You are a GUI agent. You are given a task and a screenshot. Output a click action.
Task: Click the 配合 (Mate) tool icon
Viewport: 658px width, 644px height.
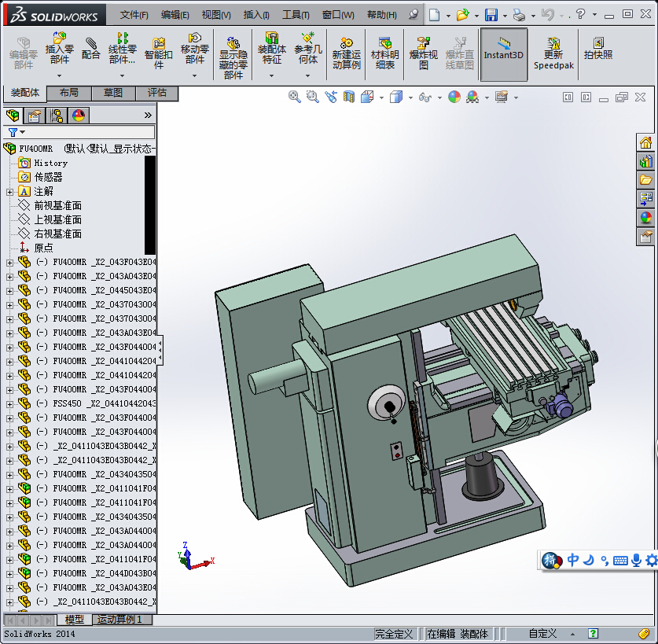tap(91, 47)
